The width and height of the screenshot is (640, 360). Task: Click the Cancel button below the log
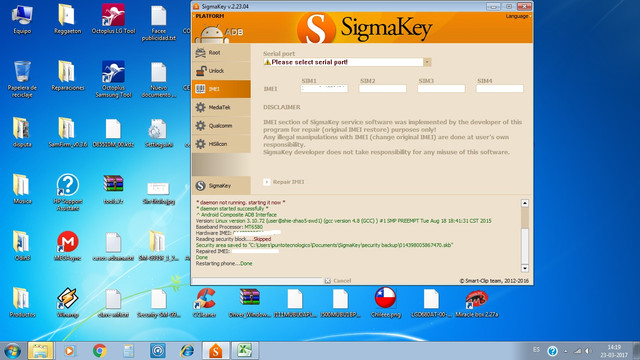[338, 281]
